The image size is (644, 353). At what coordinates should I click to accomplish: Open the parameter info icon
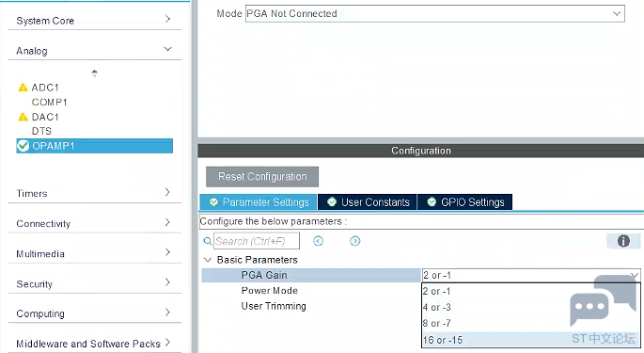pos(623,241)
